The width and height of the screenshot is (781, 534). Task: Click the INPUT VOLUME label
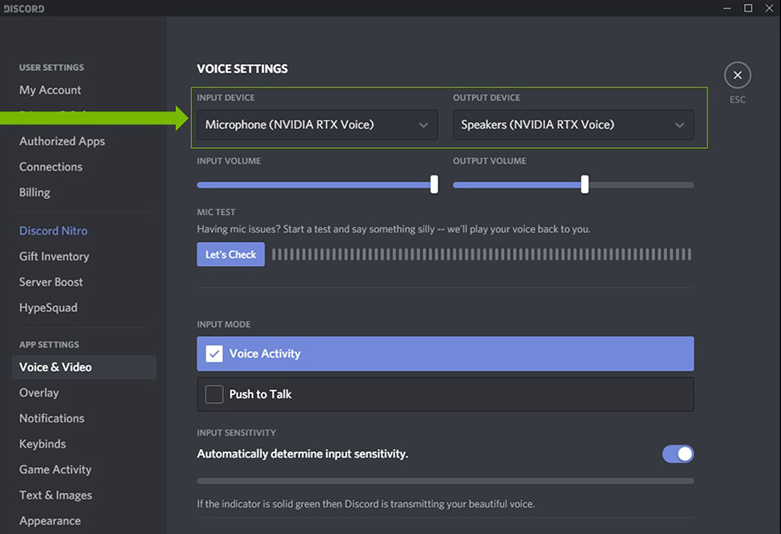[229, 161]
